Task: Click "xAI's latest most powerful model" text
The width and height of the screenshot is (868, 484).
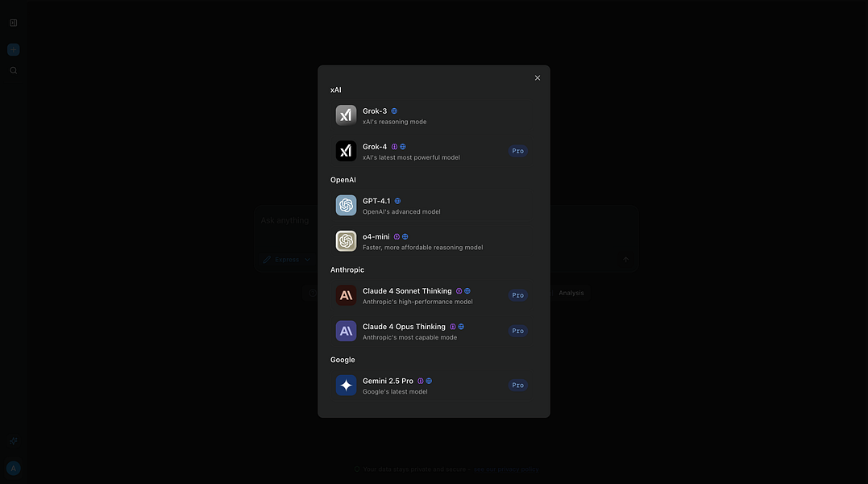Action: click(x=411, y=157)
